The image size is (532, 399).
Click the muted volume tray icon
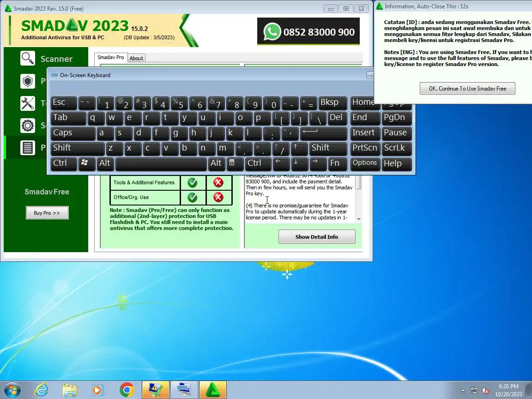485,391
